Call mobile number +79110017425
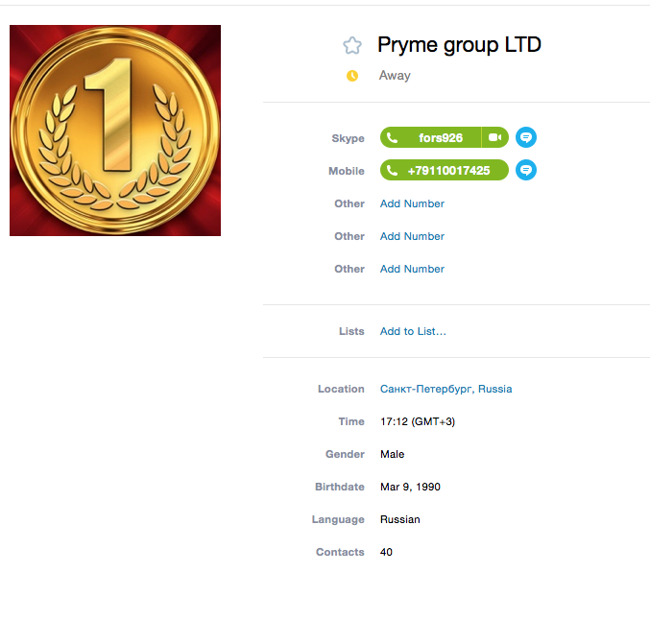This screenshot has width=650, height=644. pos(444,170)
